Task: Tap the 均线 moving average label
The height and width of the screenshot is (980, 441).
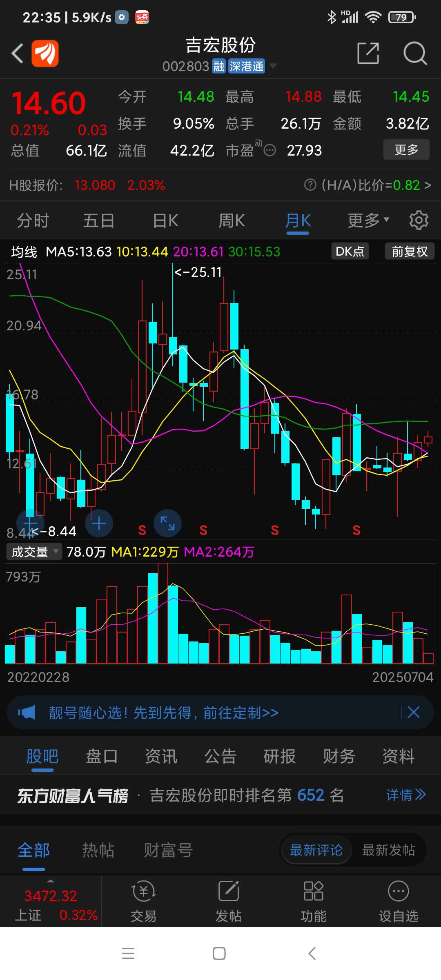Action: click(24, 252)
